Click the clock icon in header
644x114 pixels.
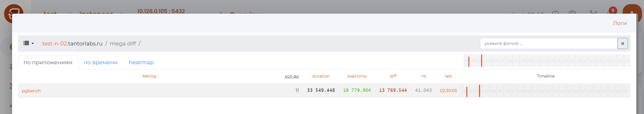[555, 12]
